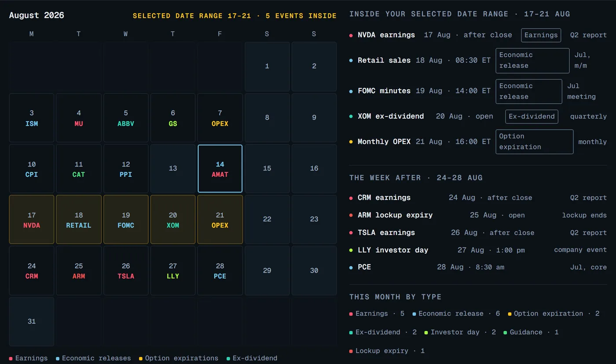
Task: Open the XOM ex-dividend event
Action: (x=478, y=116)
